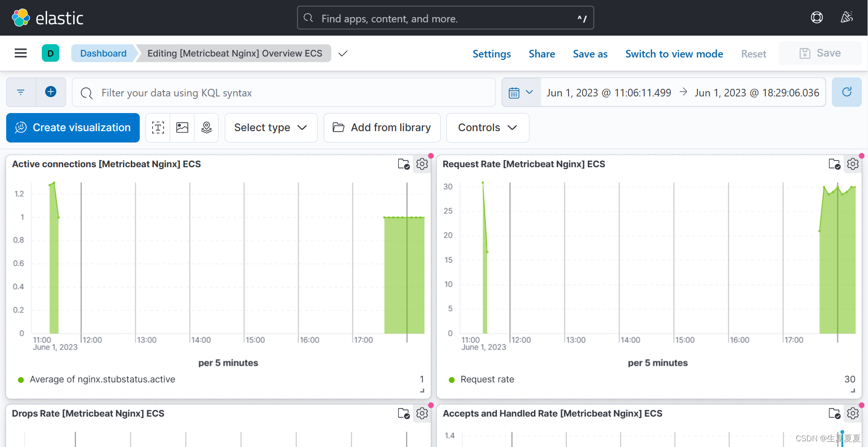Open the date quick menu calendar
The image size is (868, 447).
[521, 93]
